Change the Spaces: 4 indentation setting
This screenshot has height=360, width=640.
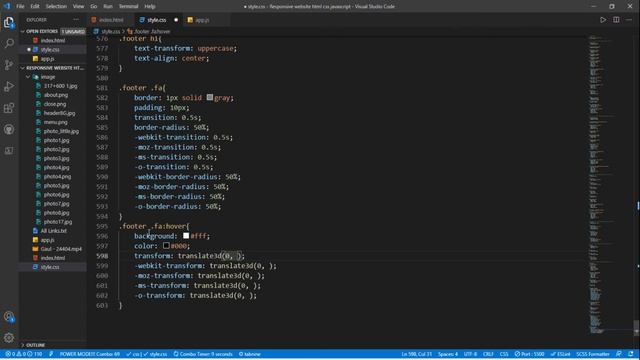(448, 354)
